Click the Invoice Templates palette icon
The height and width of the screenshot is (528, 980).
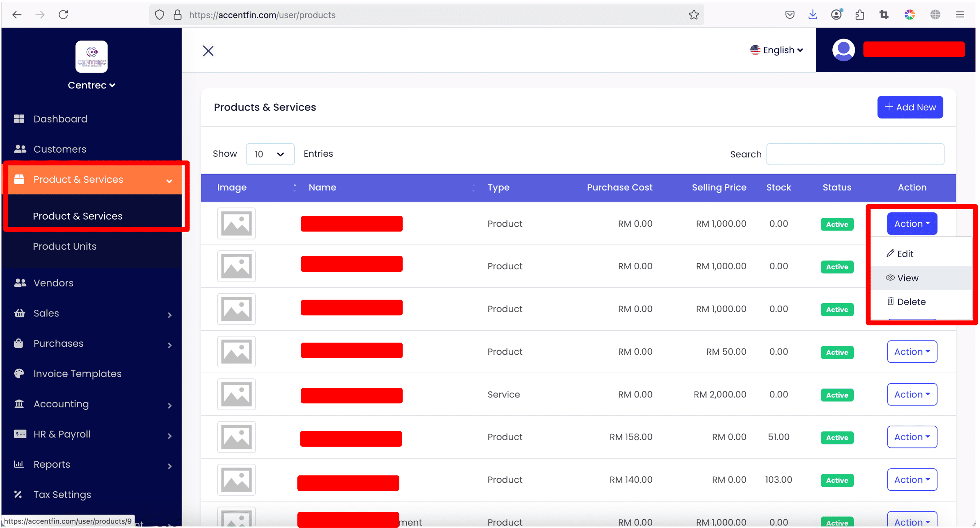pos(19,373)
